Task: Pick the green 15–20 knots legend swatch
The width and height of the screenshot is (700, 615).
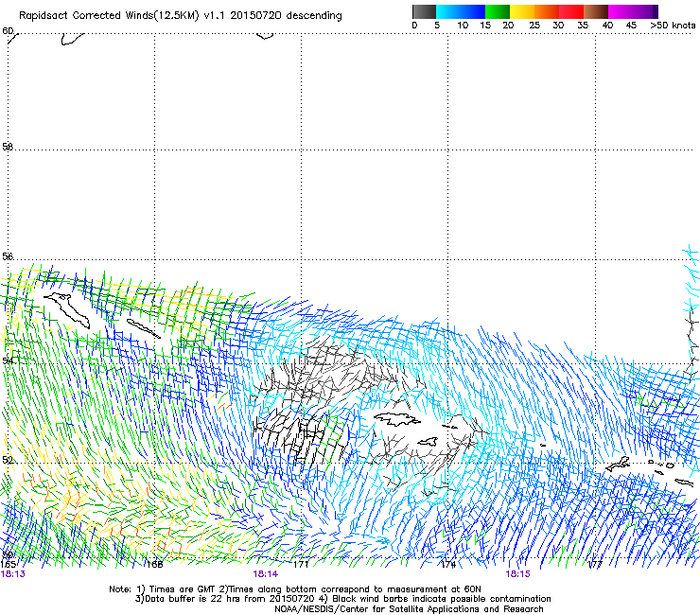Action: pyautogui.click(x=498, y=11)
